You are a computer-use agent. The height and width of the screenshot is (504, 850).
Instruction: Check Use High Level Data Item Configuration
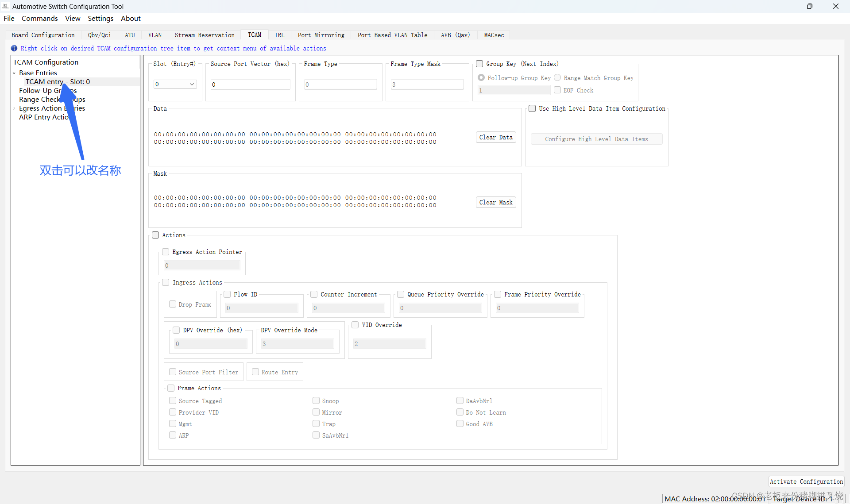click(532, 108)
